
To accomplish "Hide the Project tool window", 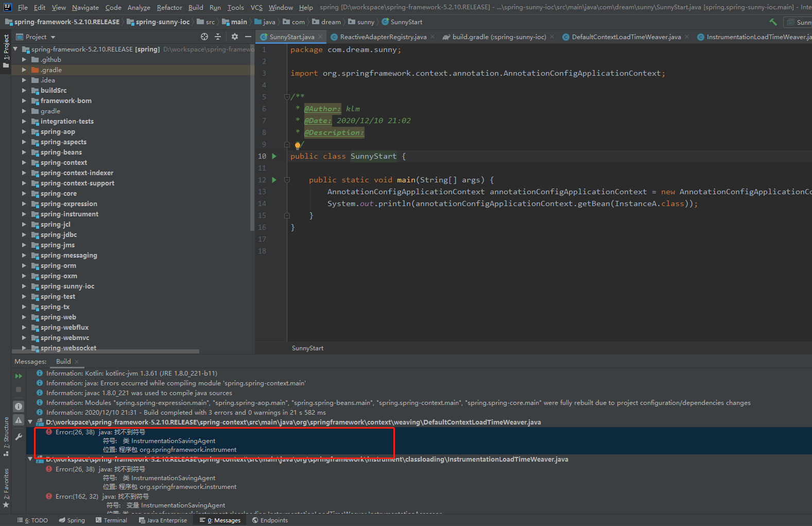I will click(x=248, y=37).
